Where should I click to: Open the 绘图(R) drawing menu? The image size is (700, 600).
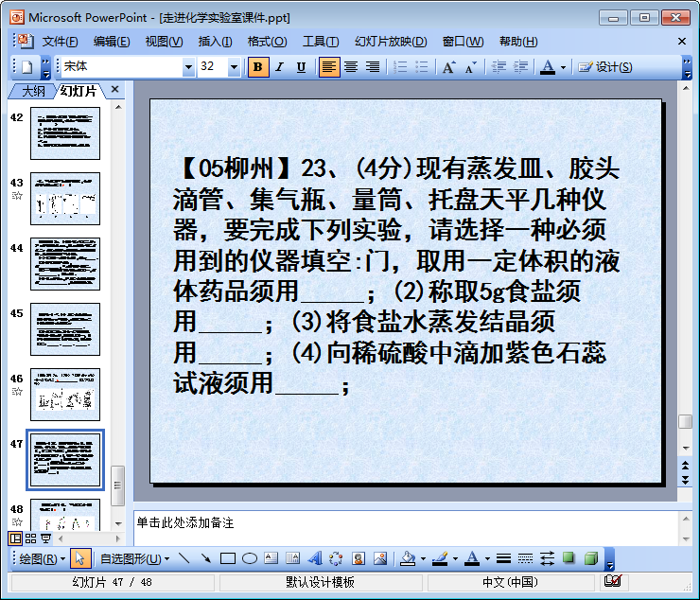tap(42, 558)
